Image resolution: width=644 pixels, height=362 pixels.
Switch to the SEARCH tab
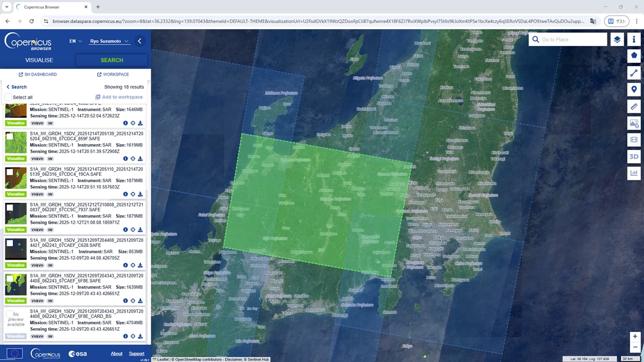click(112, 60)
